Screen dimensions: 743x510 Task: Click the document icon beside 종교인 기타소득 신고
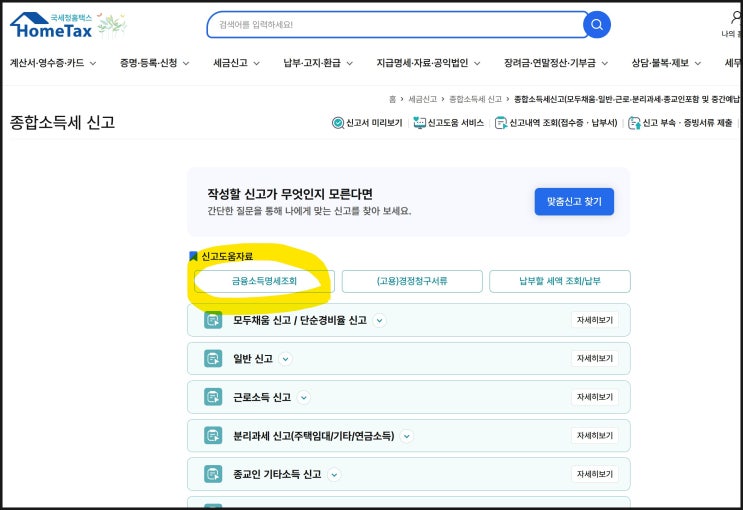pyautogui.click(x=213, y=474)
